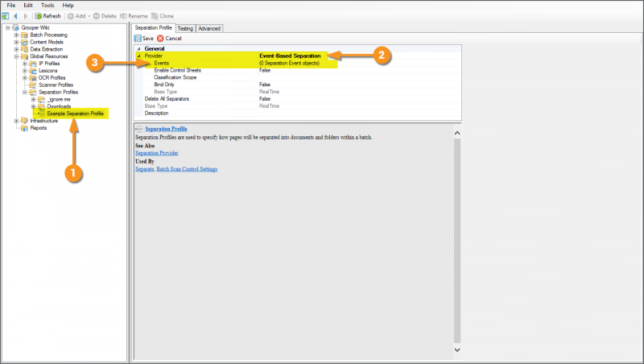Open the Separation Profile help link
644x364 pixels.
[166, 129]
